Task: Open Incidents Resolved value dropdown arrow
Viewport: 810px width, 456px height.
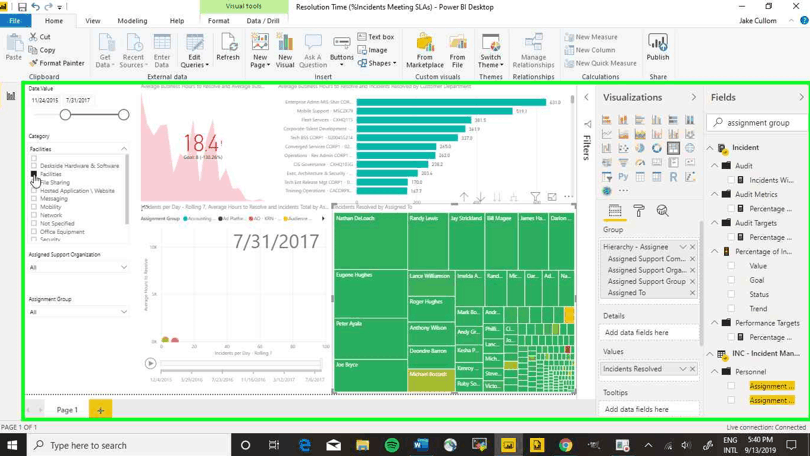Action: coord(683,369)
